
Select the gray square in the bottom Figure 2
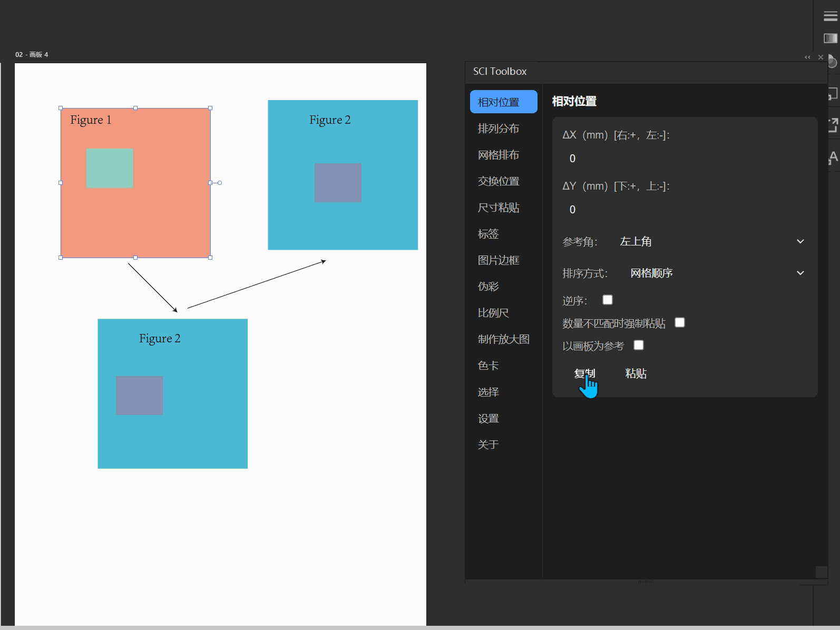(x=139, y=396)
